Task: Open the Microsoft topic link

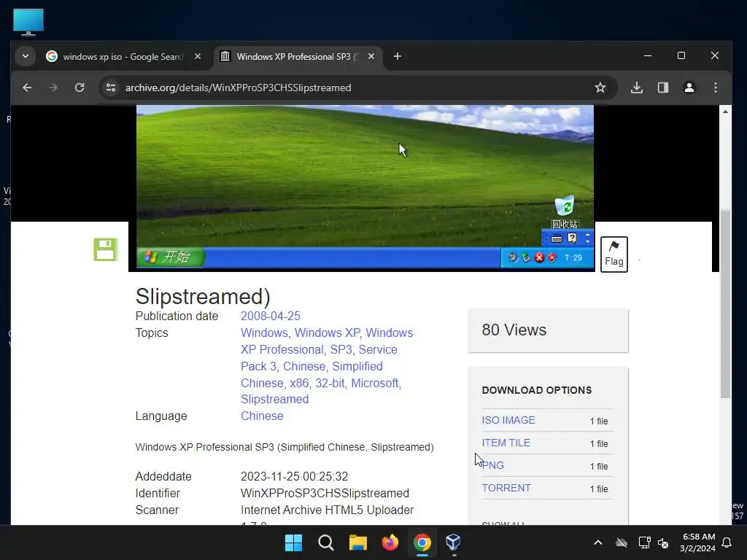Action: click(376, 383)
